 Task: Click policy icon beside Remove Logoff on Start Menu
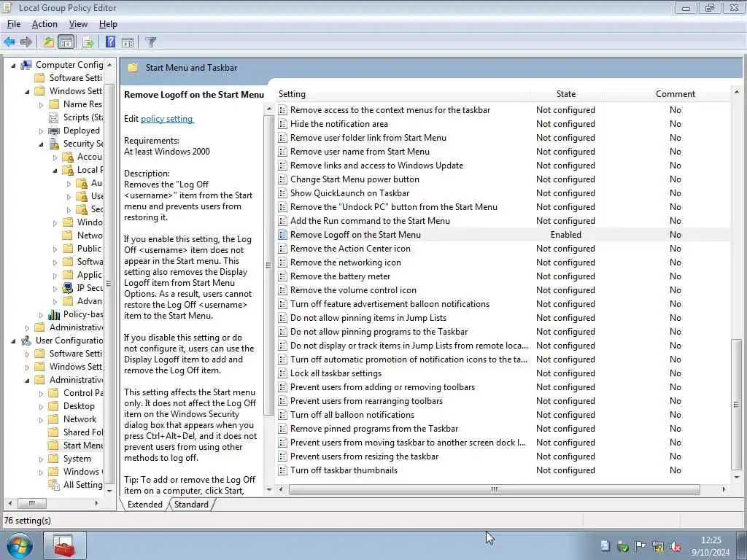tap(282, 235)
